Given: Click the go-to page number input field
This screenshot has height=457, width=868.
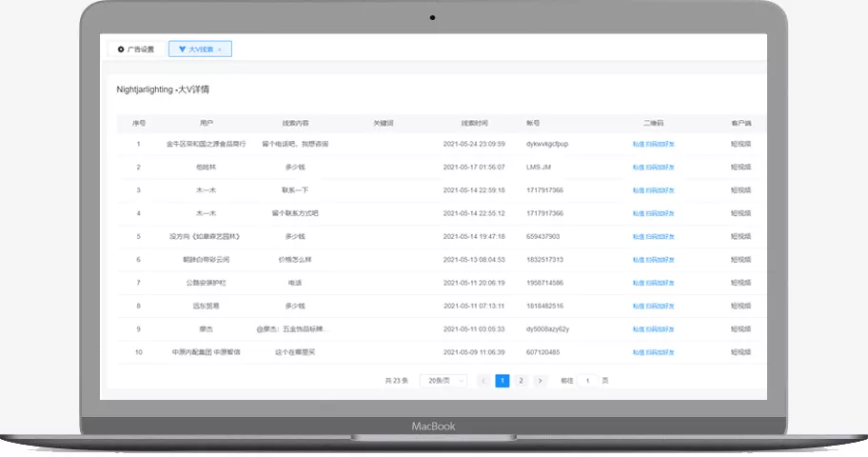Looking at the screenshot, I should pyautogui.click(x=588, y=381).
